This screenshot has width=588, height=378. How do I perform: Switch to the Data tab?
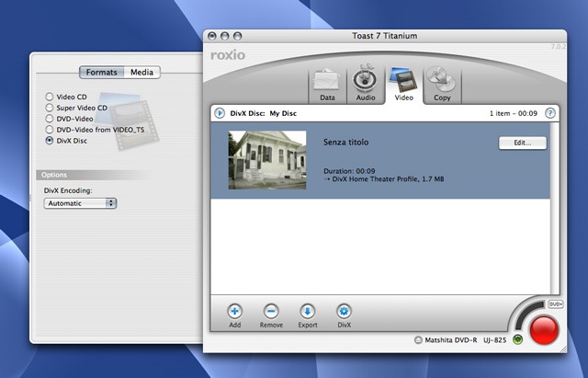327,86
